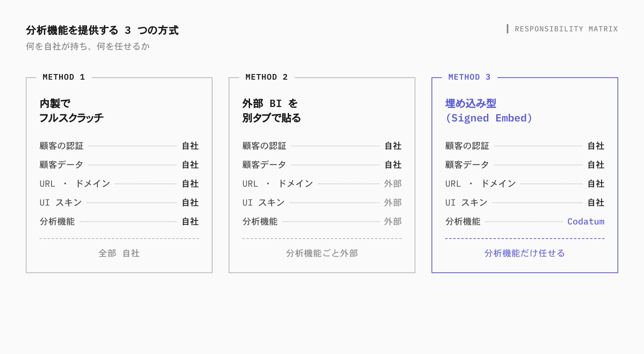644x354 pixels.
Task: Click 顧客の認証 in the Method 1 card
Action: point(62,146)
